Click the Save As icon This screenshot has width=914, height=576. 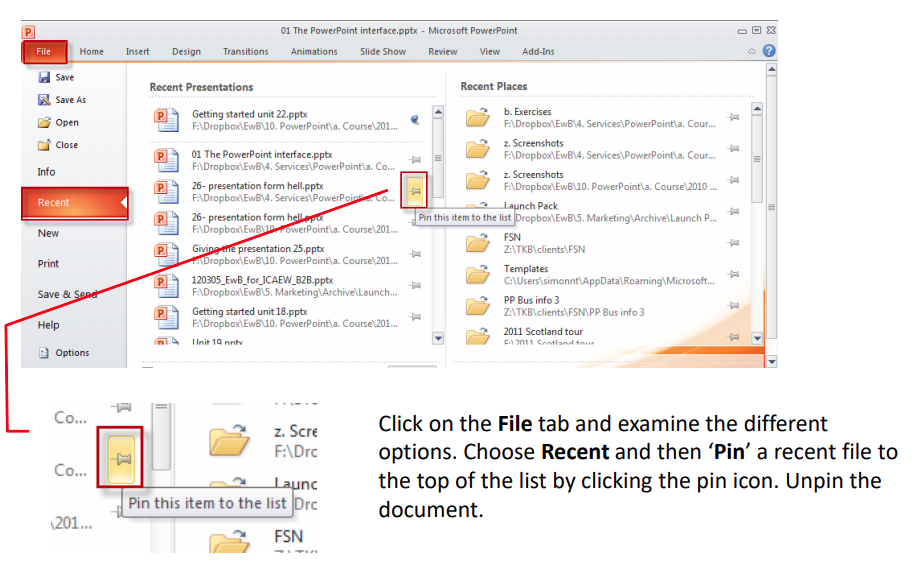click(44, 100)
